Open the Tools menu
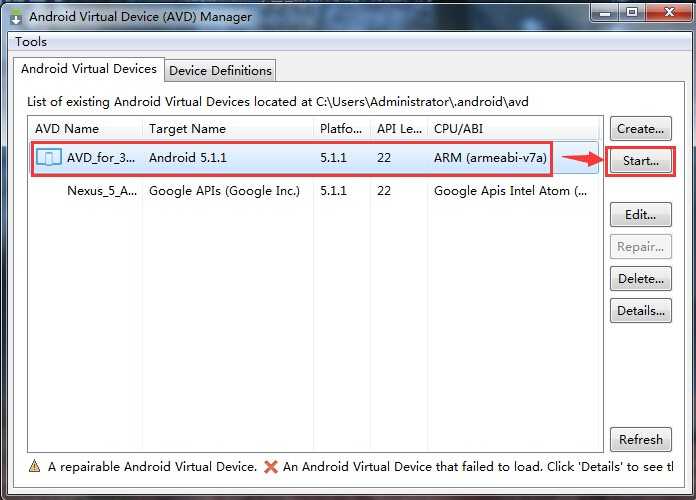 coord(31,42)
